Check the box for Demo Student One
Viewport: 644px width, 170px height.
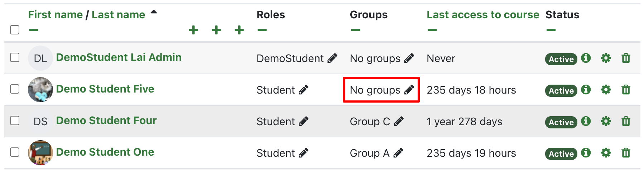15,152
